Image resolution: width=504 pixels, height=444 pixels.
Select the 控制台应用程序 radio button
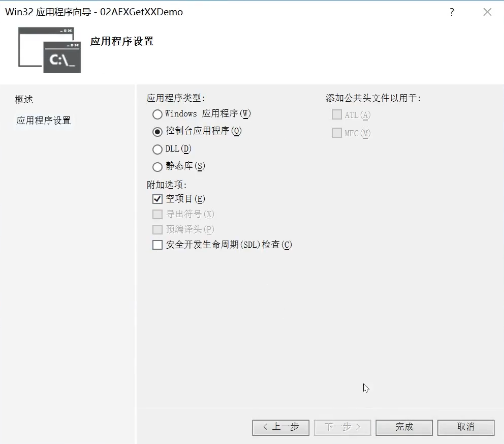click(157, 132)
